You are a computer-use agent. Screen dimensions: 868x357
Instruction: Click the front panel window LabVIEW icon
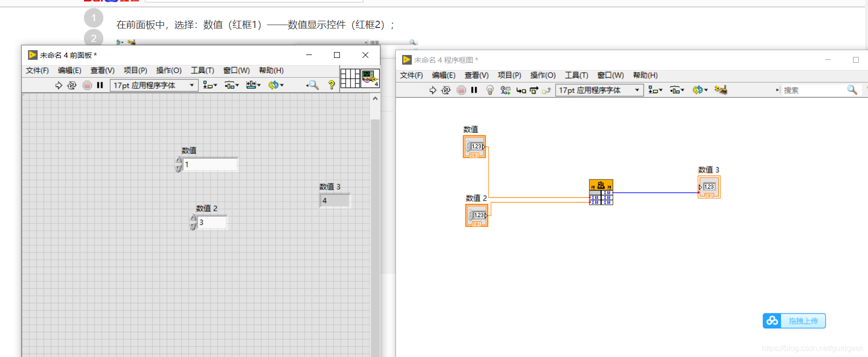tap(33, 55)
